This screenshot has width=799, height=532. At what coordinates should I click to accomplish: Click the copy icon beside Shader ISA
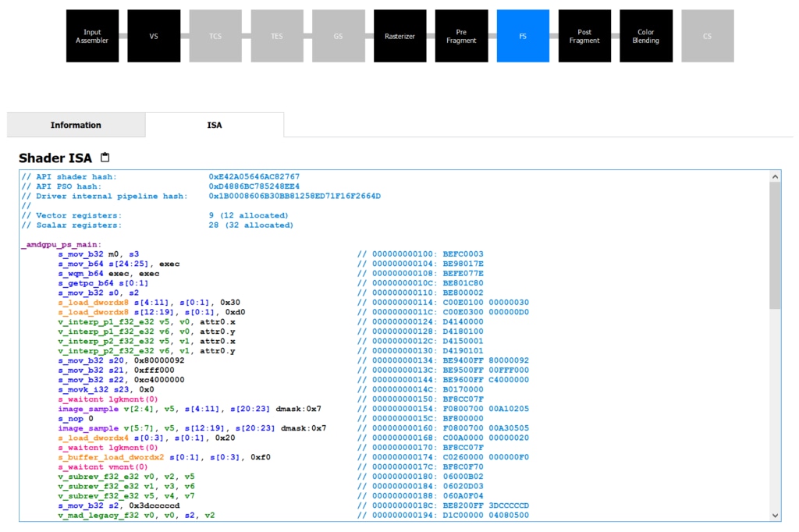105,158
